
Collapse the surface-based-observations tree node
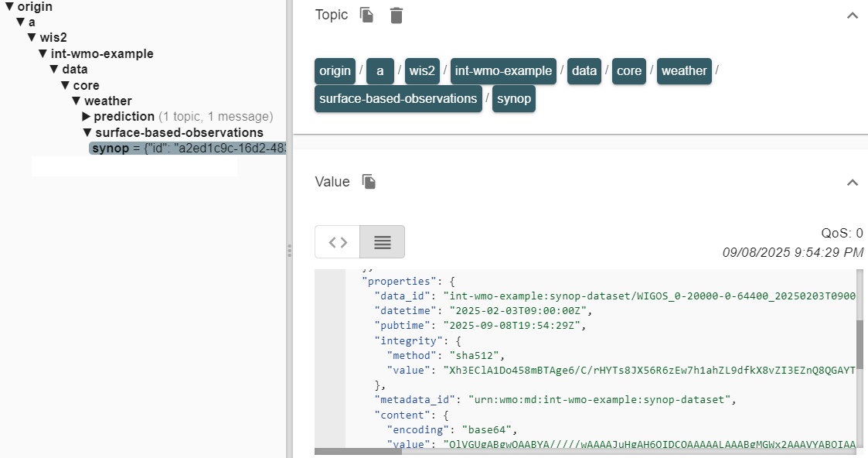click(87, 132)
